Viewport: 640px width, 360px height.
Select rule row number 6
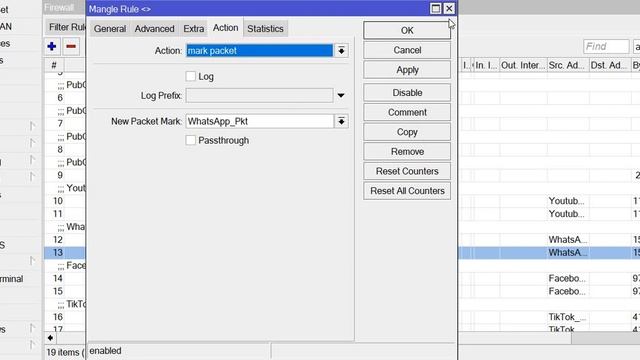(60, 98)
